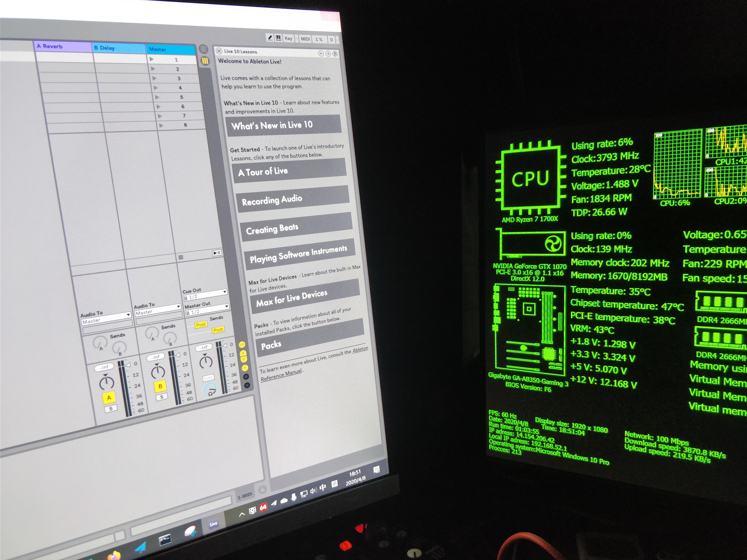Open Firefox taskbar icon
The width and height of the screenshot is (747, 560).
114,555
